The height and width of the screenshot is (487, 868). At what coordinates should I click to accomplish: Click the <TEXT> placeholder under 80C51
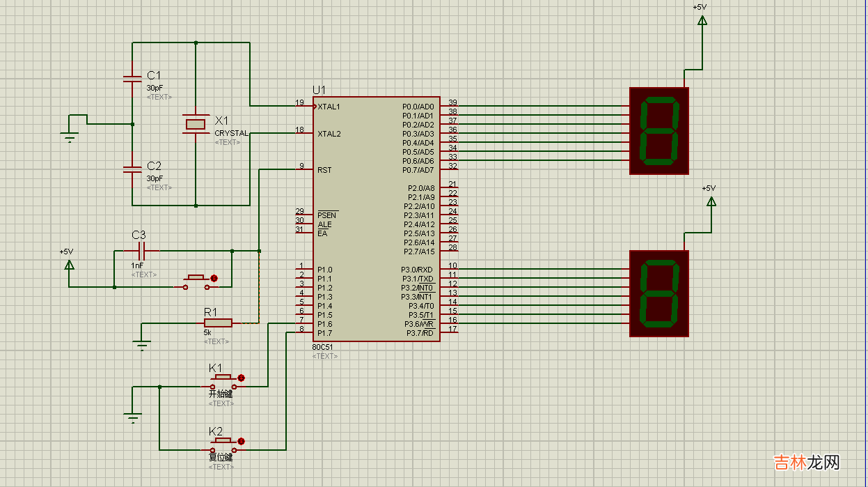[x=325, y=356]
